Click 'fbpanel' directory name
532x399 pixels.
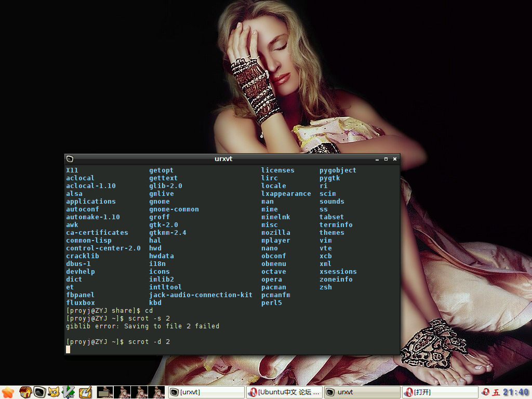pos(80,295)
